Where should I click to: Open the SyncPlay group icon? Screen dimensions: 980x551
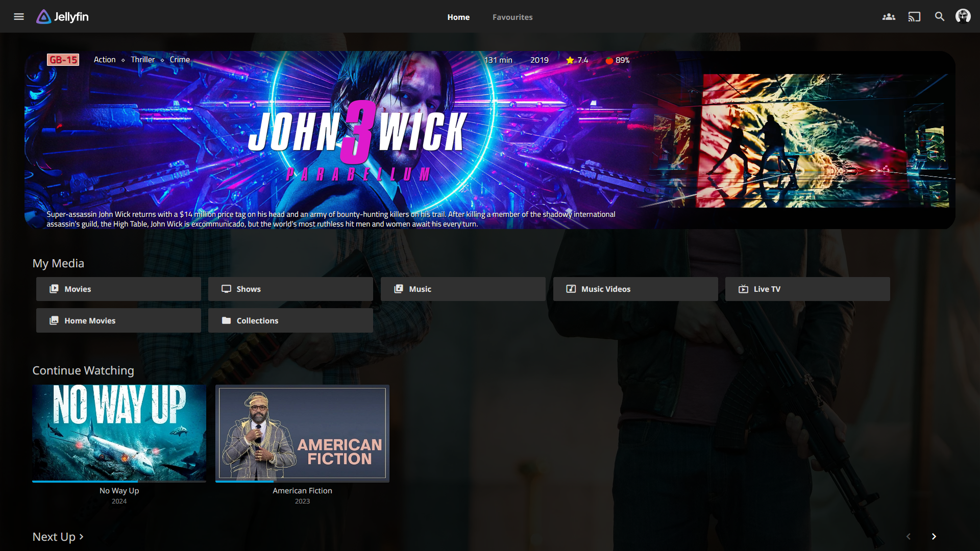889,17
